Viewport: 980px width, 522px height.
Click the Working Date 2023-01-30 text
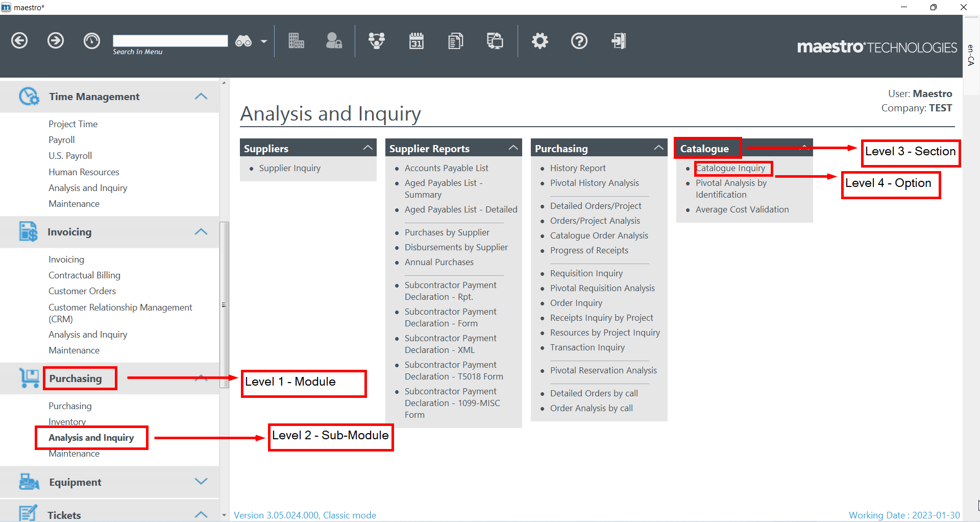pyautogui.click(x=904, y=515)
